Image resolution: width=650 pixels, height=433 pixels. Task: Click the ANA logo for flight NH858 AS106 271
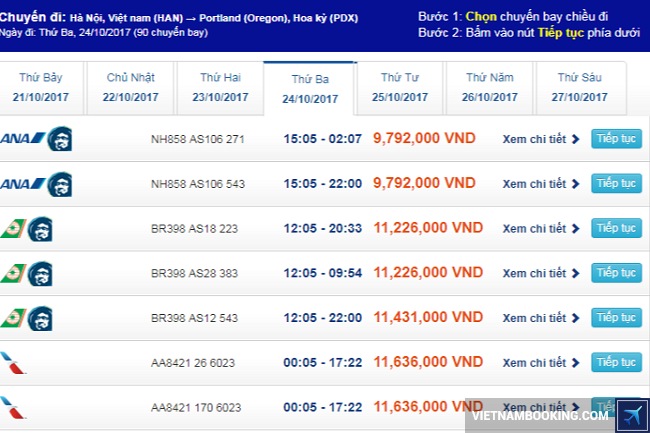21,139
